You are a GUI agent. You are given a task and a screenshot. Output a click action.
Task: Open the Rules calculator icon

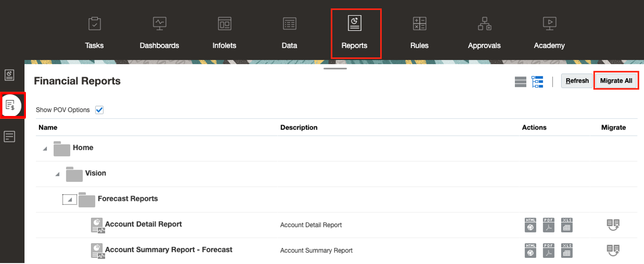click(x=419, y=24)
